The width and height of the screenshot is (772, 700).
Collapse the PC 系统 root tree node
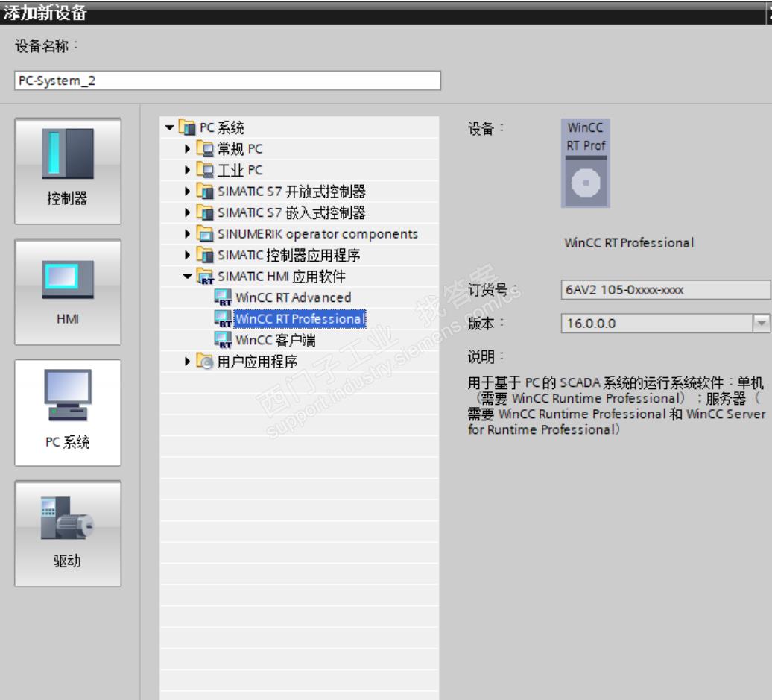170,127
